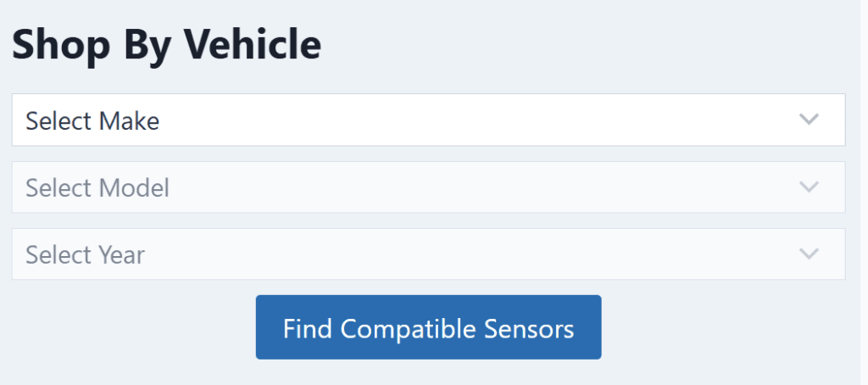Screen dimensions: 868x385
Task: Click the 'Select Model' placeholder text
Action: (97, 187)
